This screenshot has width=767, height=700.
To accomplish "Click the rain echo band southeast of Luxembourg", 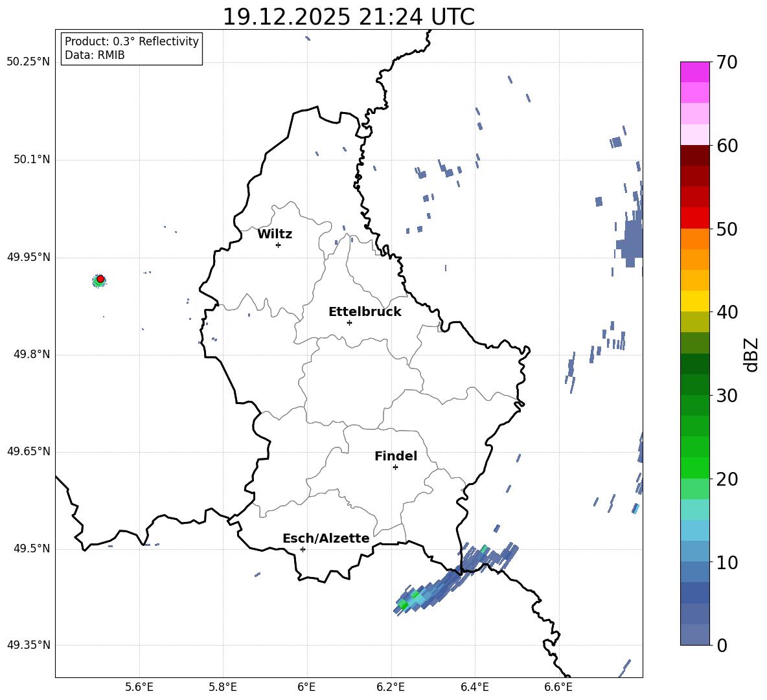I will (x=455, y=578).
